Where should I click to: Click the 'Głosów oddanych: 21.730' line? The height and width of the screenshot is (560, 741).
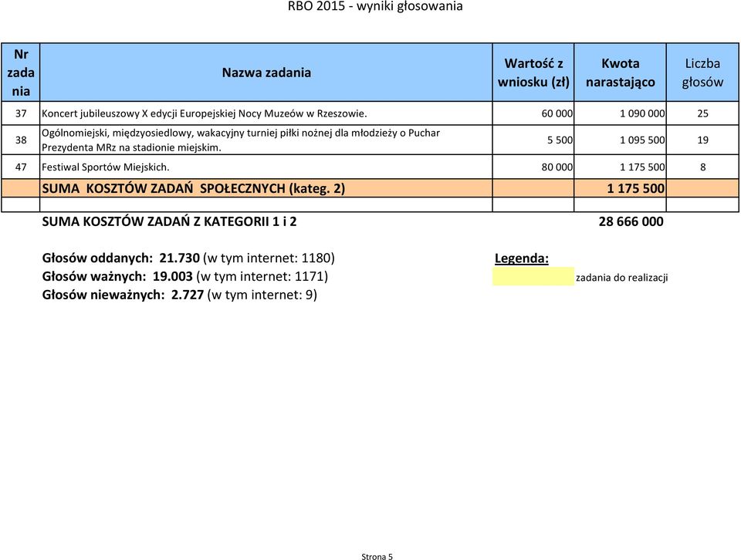[x=188, y=258]
